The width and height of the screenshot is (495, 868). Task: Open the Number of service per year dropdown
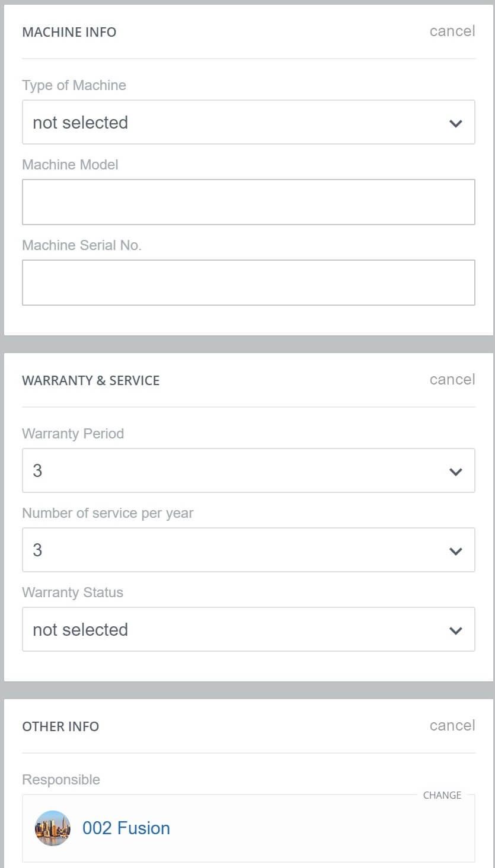coord(248,550)
